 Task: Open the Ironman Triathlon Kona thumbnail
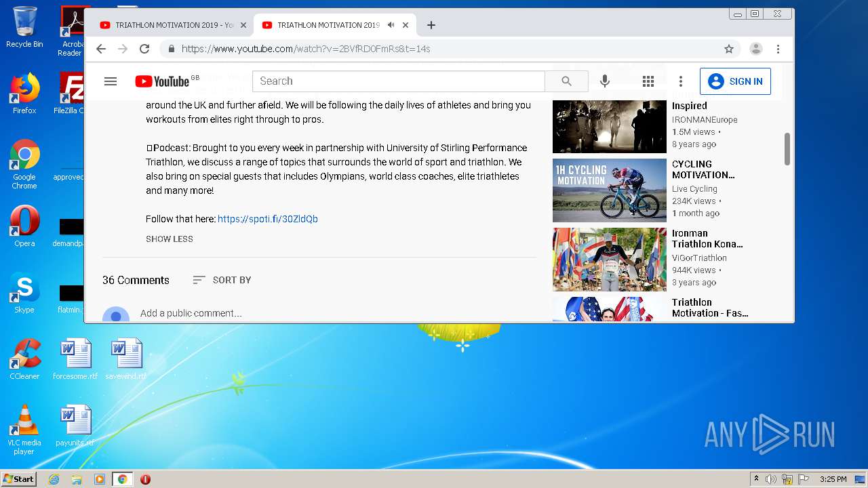pos(610,260)
